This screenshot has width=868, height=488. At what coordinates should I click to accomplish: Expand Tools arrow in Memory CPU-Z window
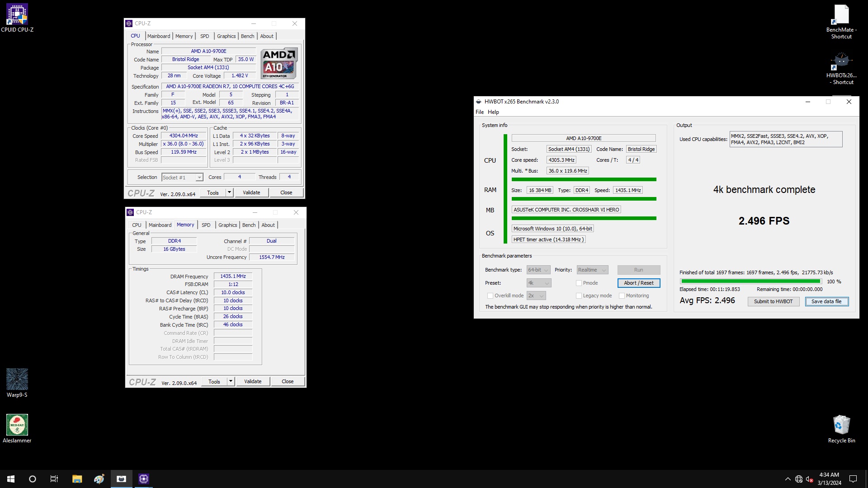coord(231,381)
